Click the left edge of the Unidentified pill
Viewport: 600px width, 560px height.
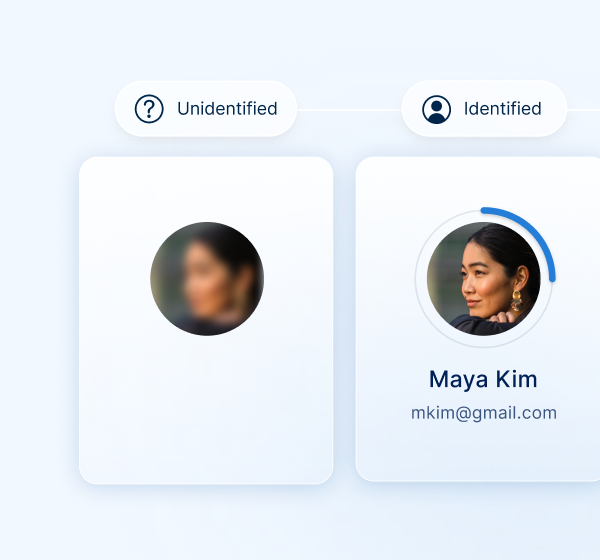[121, 109]
